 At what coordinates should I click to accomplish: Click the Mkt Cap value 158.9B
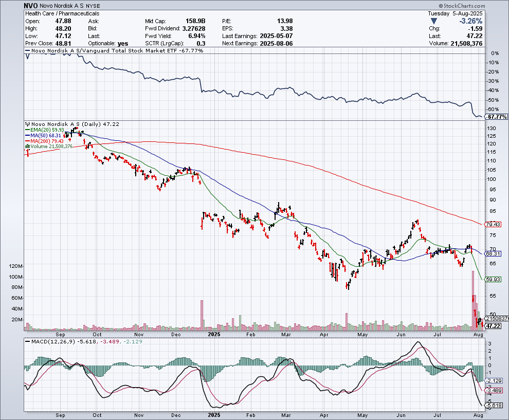point(195,21)
